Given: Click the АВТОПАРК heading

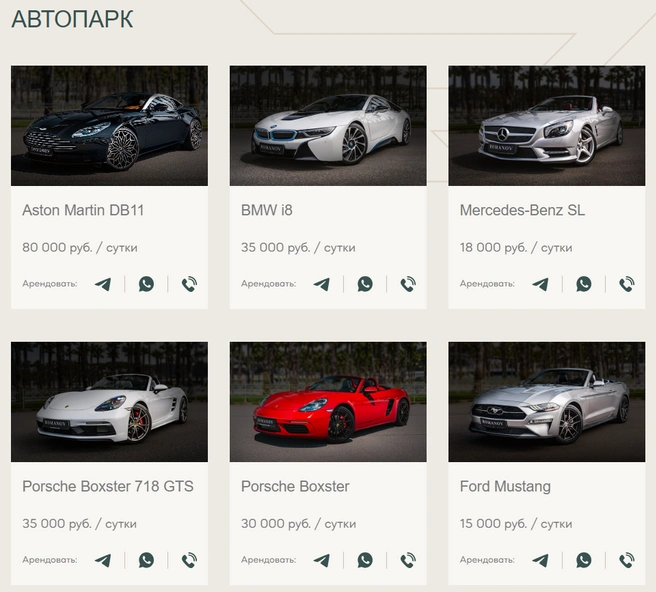Looking at the screenshot, I should coord(72,19).
